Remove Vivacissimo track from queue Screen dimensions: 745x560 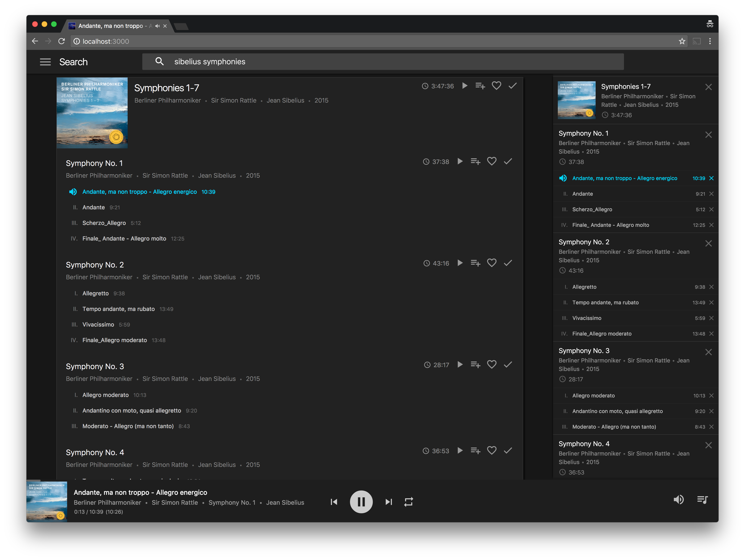pos(711,318)
